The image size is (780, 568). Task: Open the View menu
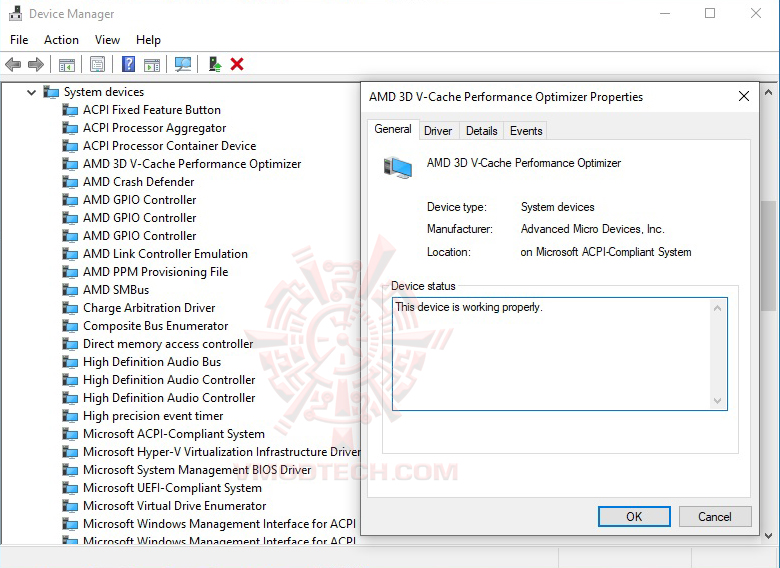[107, 40]
